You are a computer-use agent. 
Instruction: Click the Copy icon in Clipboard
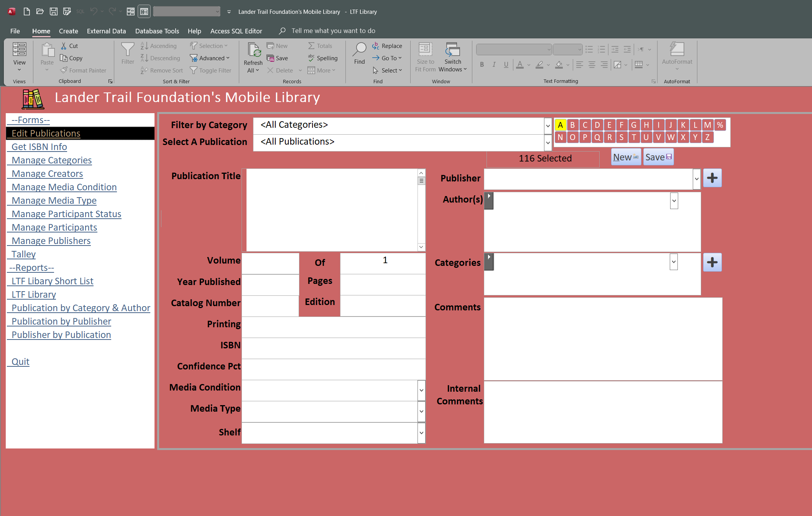[64, 58]
